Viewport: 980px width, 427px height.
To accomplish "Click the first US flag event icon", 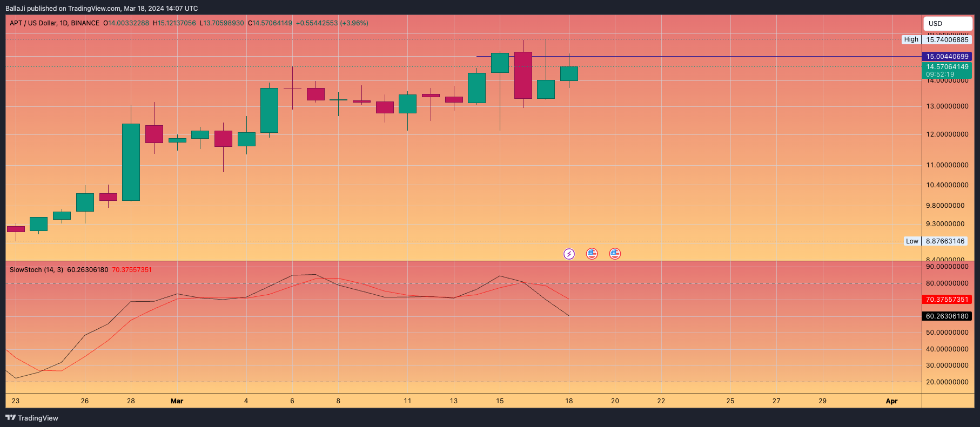I will click(x=592, y=254).
